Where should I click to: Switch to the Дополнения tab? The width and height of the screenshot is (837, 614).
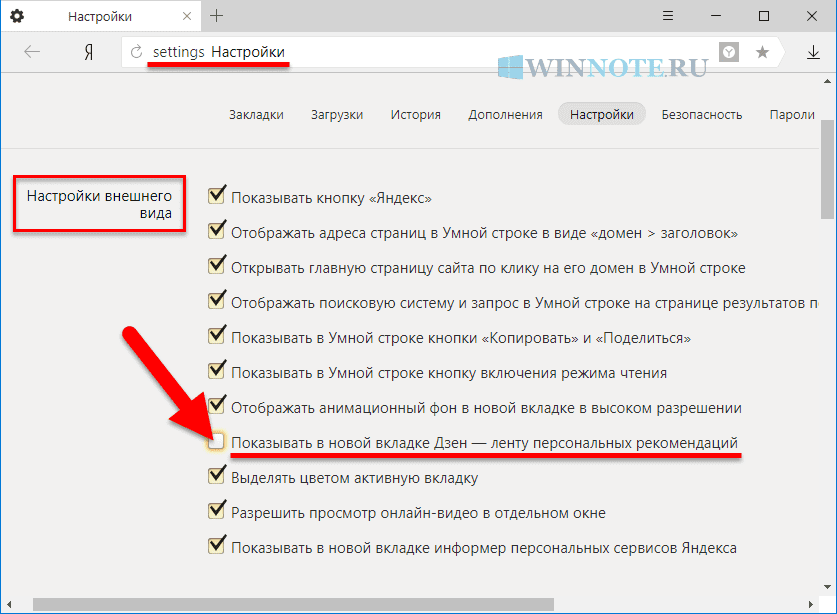[505, 114]
